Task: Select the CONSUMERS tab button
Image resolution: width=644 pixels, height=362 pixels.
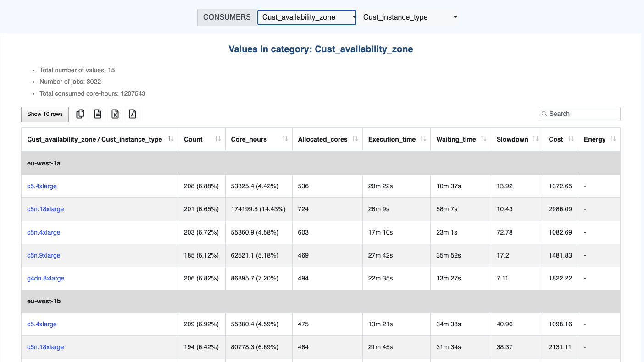Action: (227, 17)
